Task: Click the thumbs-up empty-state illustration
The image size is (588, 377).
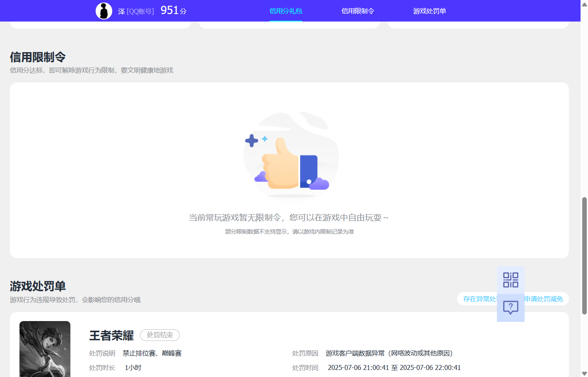Action: click(x=290, y=157)
